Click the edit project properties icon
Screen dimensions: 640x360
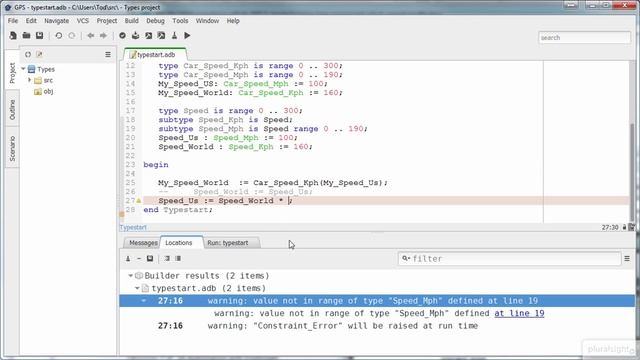[39, 54]
